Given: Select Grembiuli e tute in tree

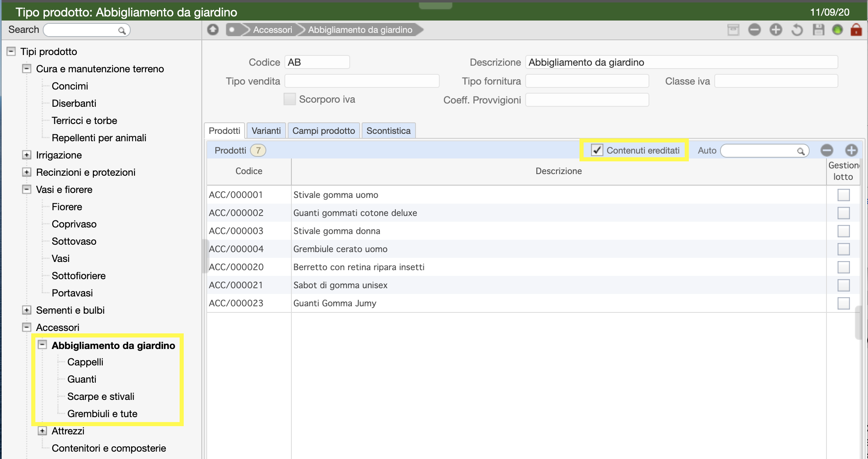Looking at the screenshot, I should point(102,413).
